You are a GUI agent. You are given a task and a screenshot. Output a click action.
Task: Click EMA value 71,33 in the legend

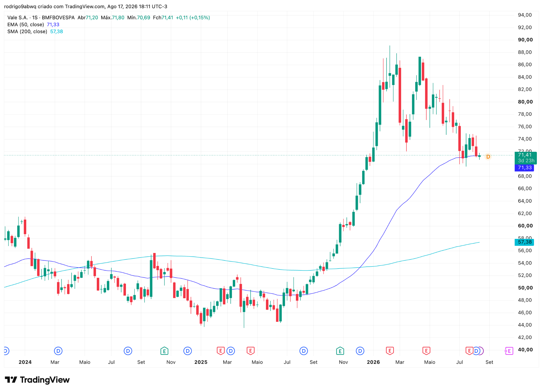pyautogui.click(x=53, y=25)
